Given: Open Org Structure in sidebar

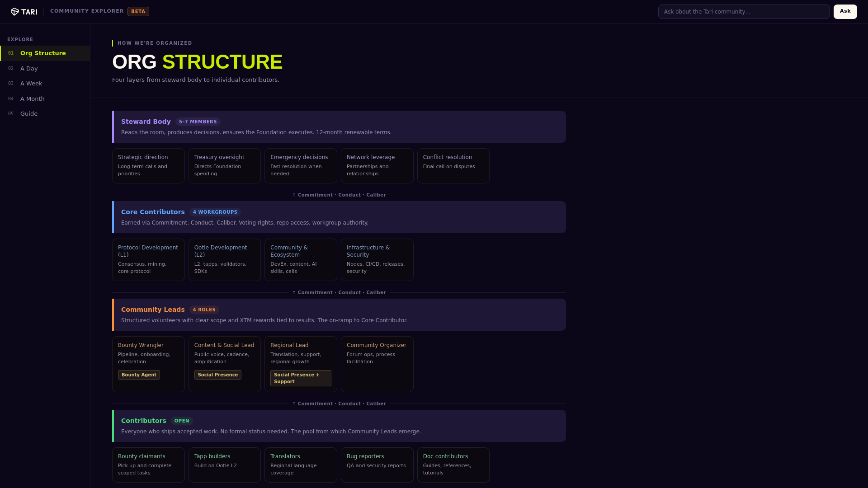Looking at the screenshot, I should click(45, 53).
